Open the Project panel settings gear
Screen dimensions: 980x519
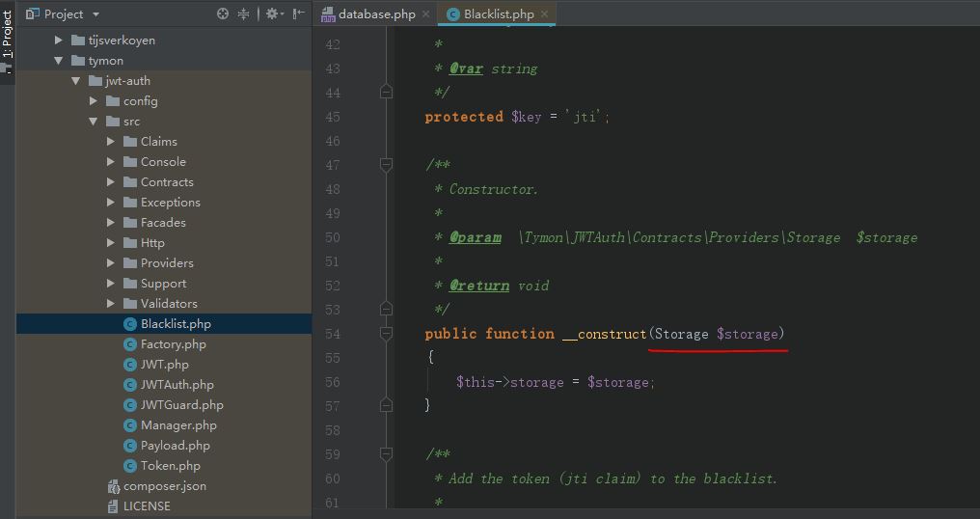[274, 14]
